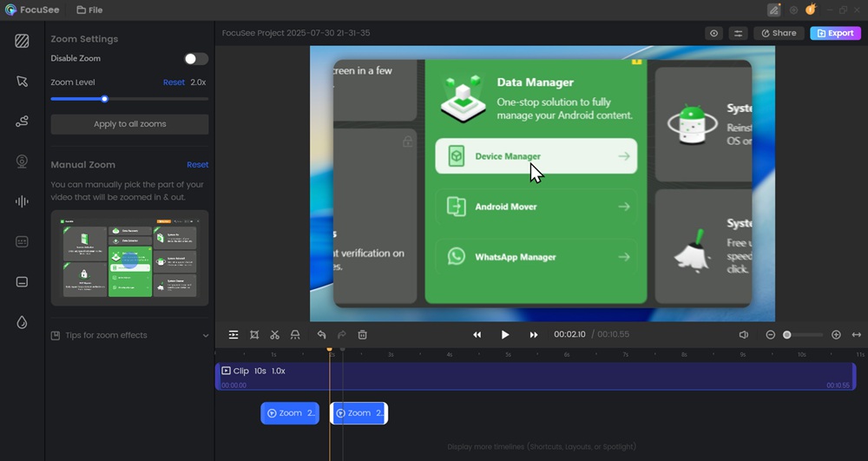
Task: Open the File menu
Action: tap(89, 10)
